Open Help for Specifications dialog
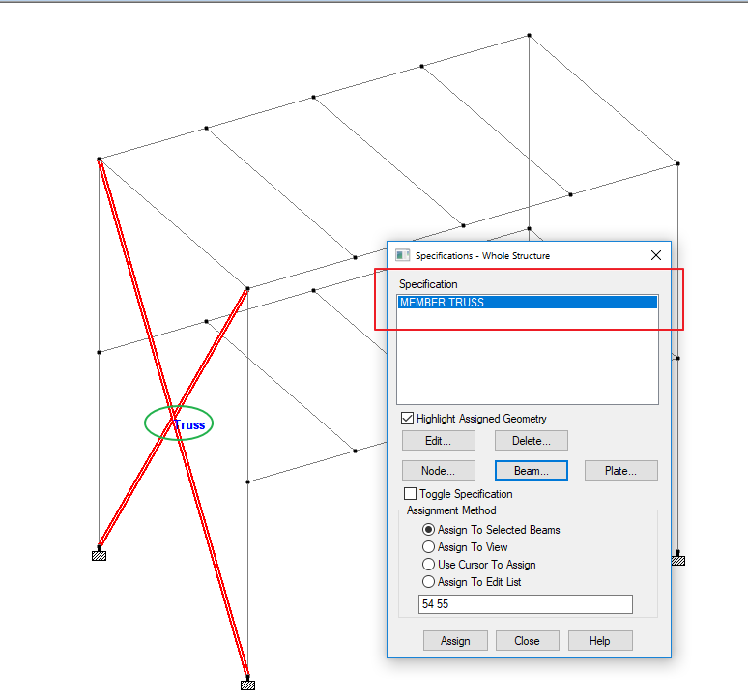Image resolution: width=748 pixels, height=700 pixels. coord(600,641)
